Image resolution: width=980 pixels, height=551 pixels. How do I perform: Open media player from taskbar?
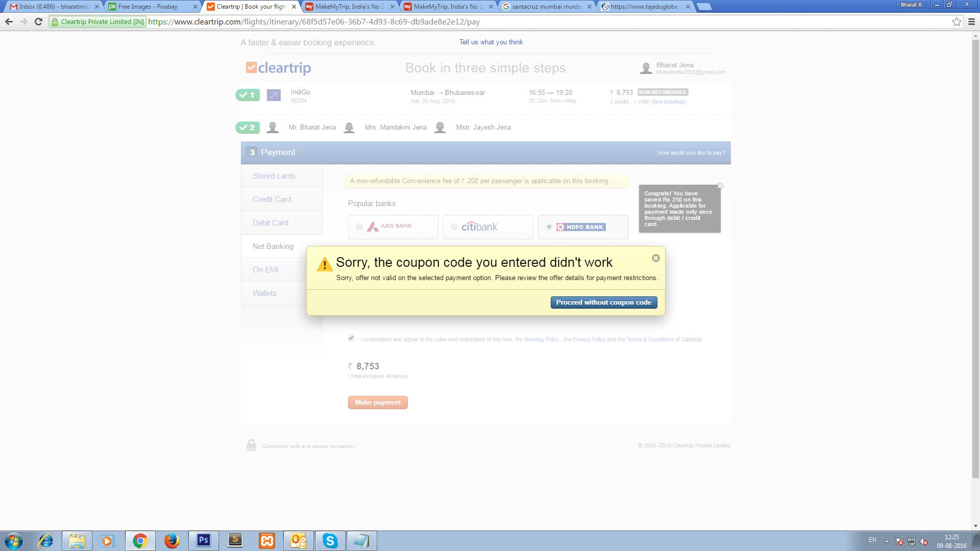108,541
